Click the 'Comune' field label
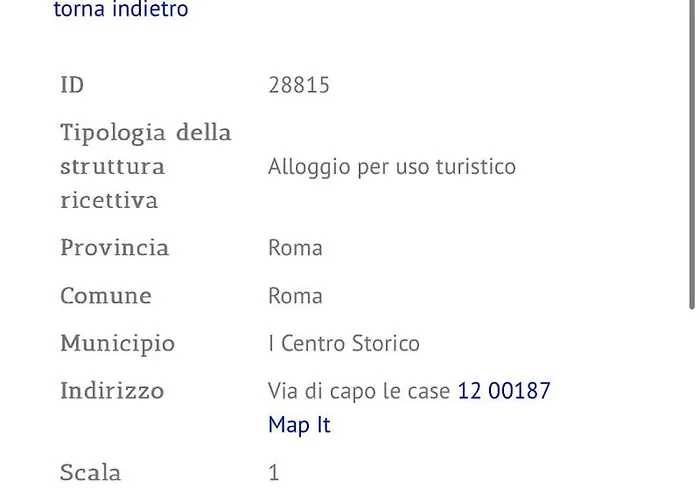The width and height of the screenshot is (700, 500). 106,296
